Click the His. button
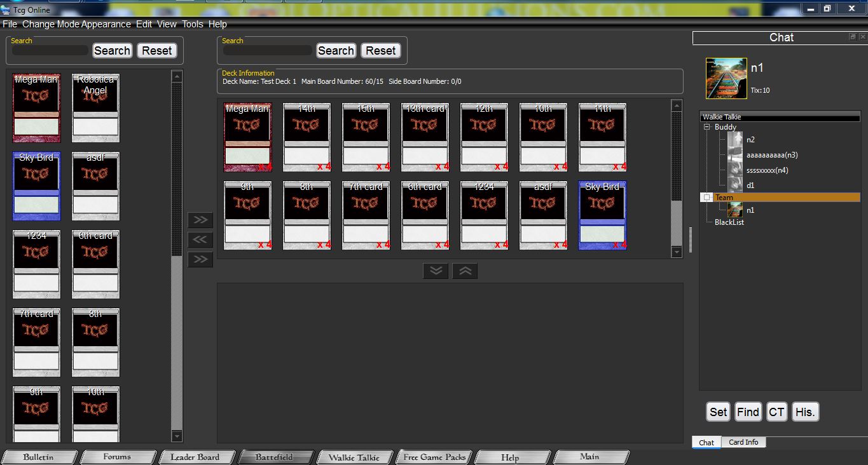 (804, 412)
